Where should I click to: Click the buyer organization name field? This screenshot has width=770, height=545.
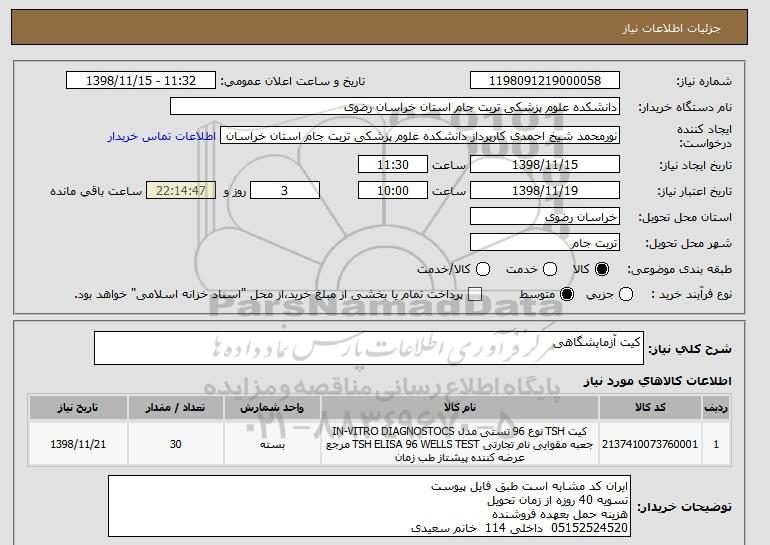395,107
